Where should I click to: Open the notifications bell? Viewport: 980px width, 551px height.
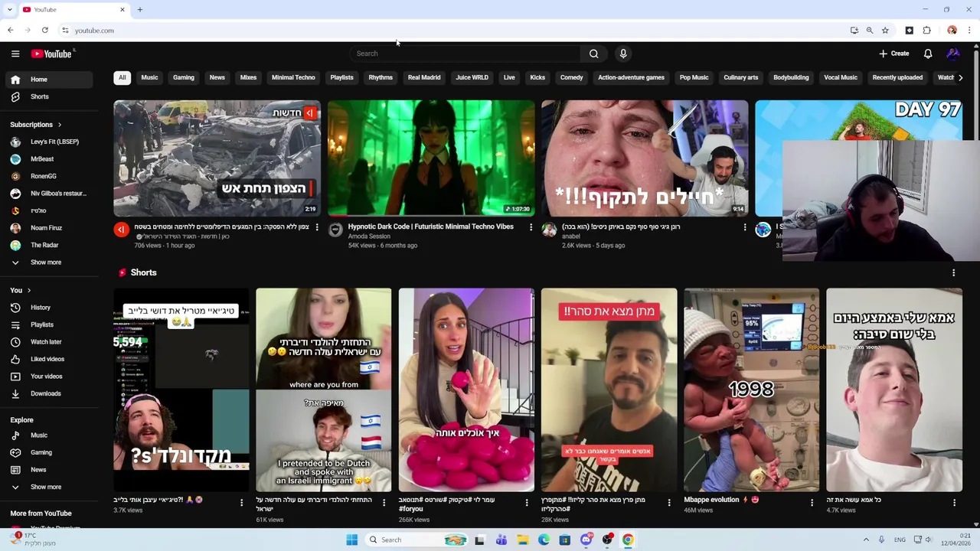tap(928, 54)
